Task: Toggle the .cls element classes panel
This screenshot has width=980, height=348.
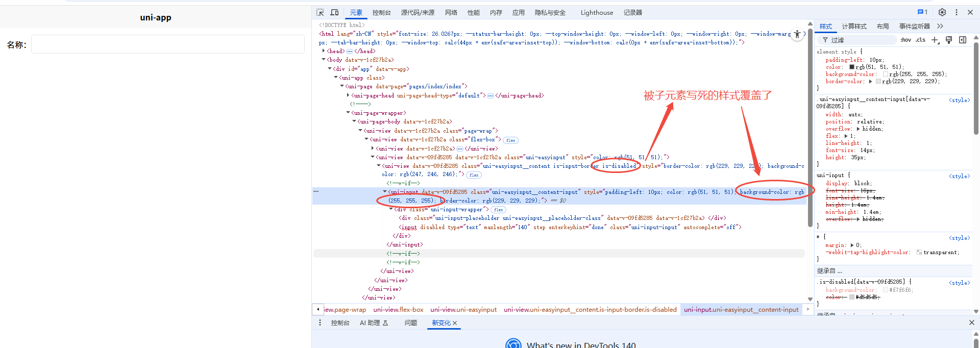Action: coord(920,40)
